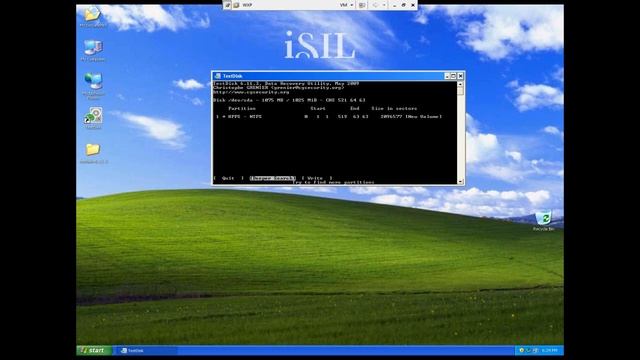Close the VM toolbar window
640x360 pixels.
coord(413,5)
